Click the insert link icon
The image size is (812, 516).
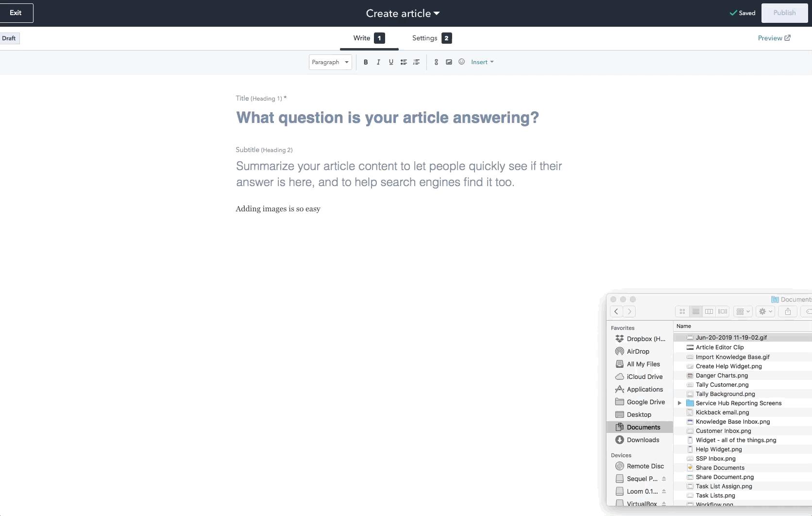pyautogui.click(x=436, y=62)
